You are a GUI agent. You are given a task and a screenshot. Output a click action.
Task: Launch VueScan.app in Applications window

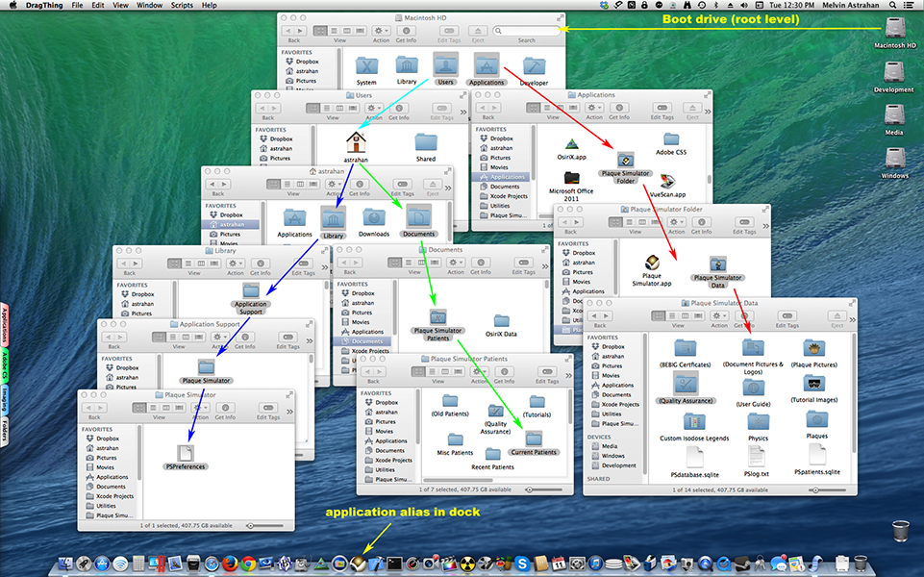click(667, 182)
